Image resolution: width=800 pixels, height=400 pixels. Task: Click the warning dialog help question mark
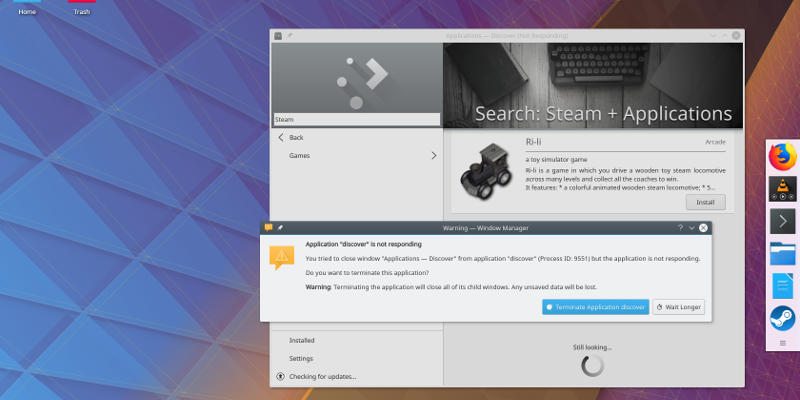680,228
